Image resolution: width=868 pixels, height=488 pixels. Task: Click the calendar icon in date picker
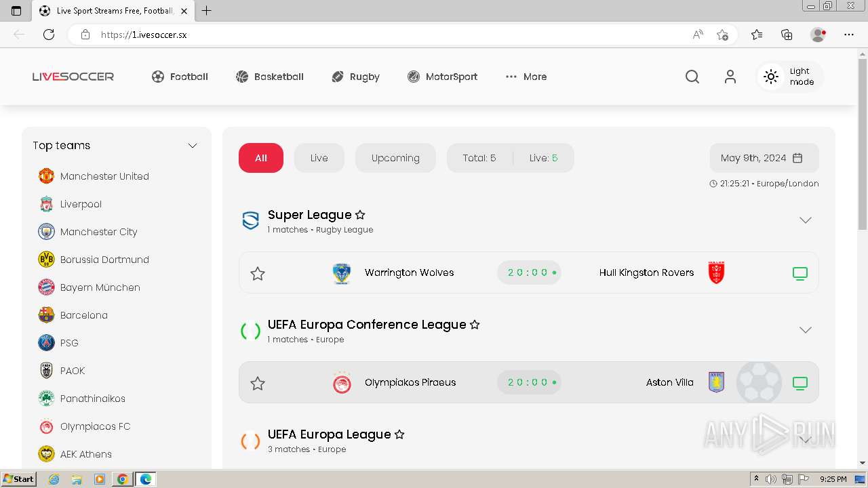797,158
